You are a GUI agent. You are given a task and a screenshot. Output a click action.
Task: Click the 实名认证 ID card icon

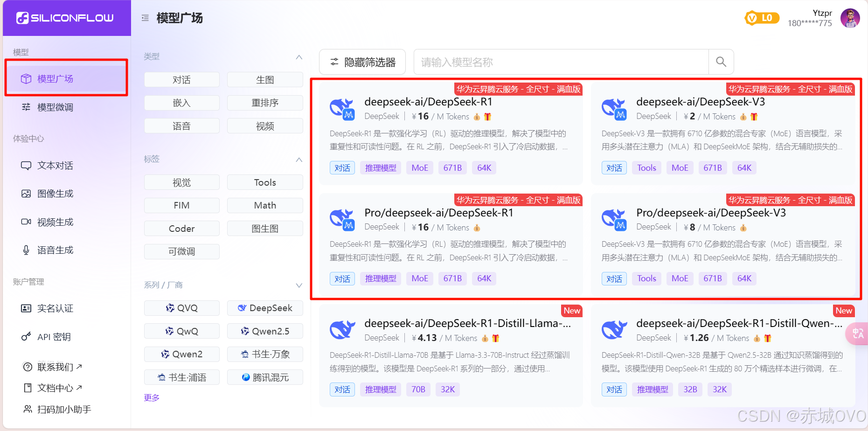coord(26,308)
